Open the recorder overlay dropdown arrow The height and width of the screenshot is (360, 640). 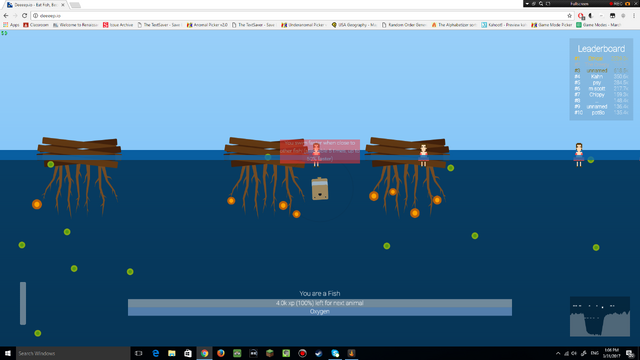coord(527,3)
